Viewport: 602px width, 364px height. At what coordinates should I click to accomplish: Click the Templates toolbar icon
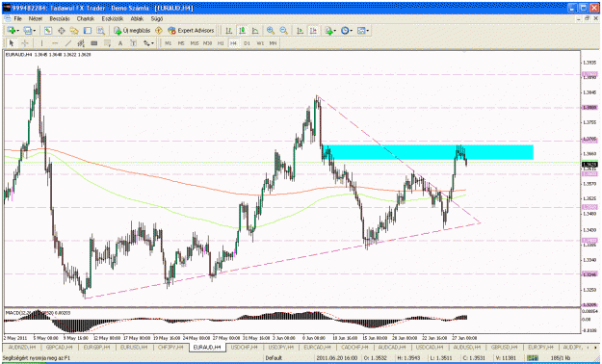(361, 31)
